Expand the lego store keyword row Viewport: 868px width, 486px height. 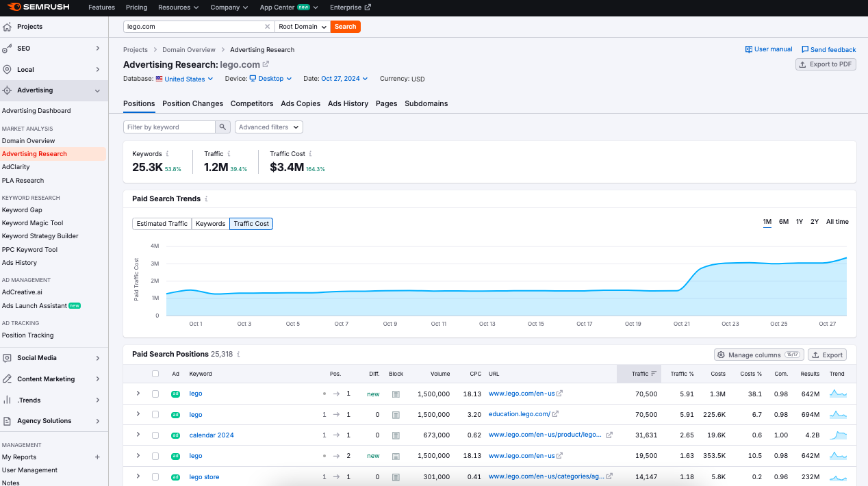click(x=138, y=476)
